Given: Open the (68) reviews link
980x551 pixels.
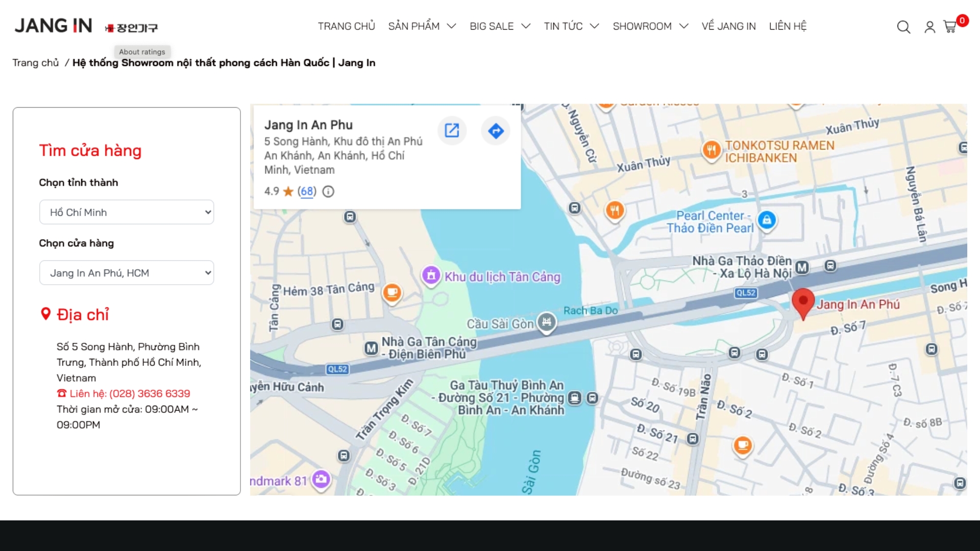Looking at the screenshot, I should pos(307,191).
